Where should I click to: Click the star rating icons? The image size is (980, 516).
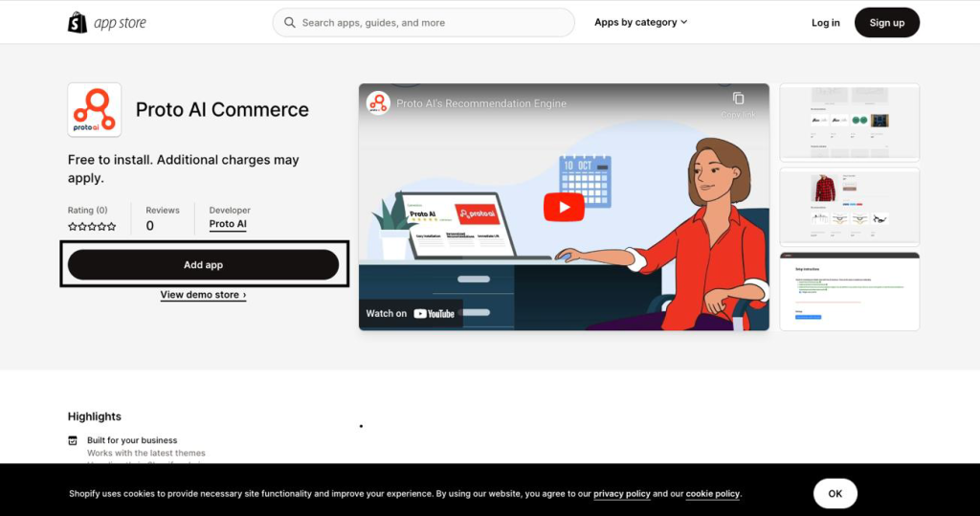(x=92, y=227)
